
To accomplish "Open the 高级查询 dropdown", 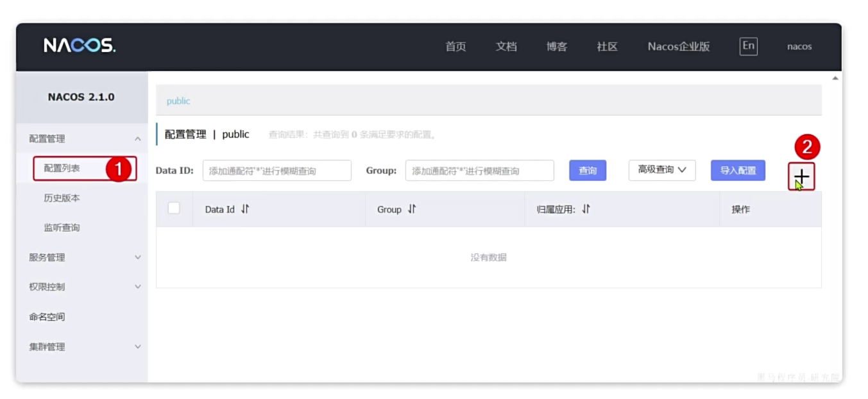I will click(x=661, y=170).
